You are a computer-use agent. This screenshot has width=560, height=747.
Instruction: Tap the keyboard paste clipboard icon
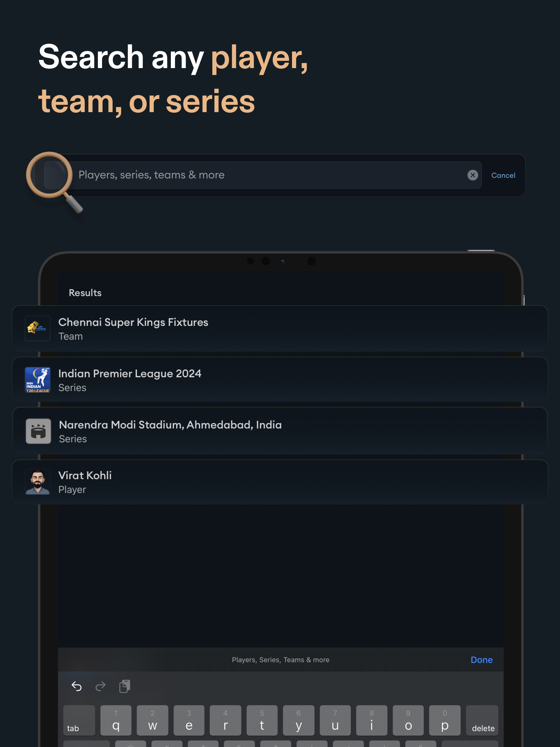[125, 686]
